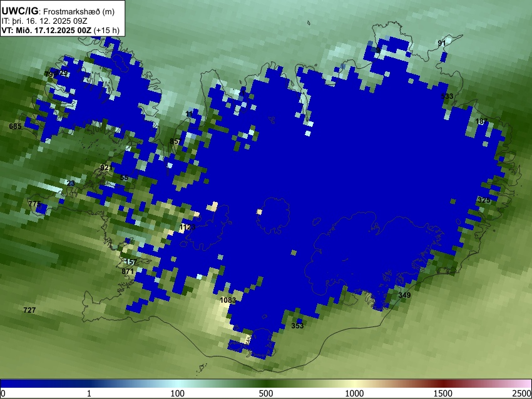Click the legend label '0'
The height and width of the screenshot is (399, 532).
3,393
